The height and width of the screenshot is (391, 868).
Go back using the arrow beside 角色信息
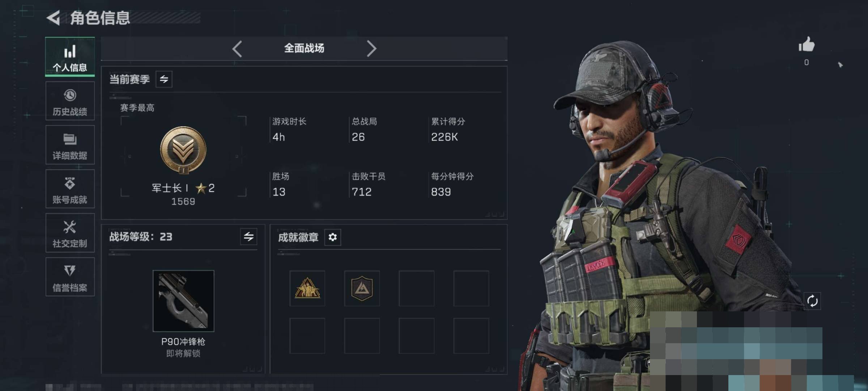(x=54, y=18)
